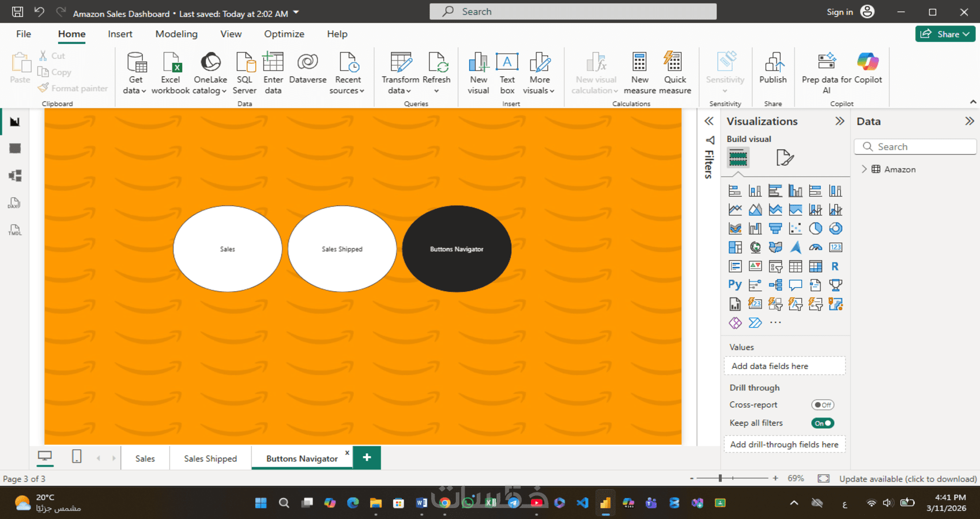The image size is (980, 519).
Task: Undo the last action
Action: [x=39, y=12]
